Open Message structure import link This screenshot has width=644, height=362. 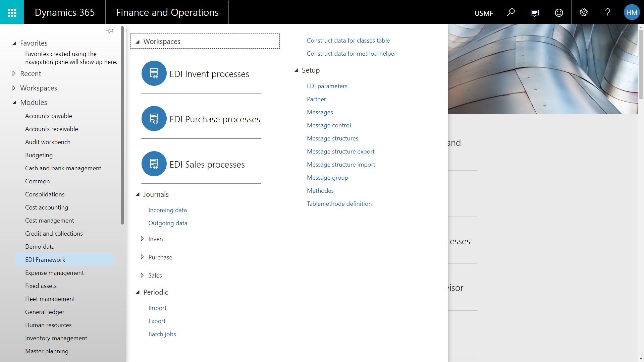pos(341,165)
